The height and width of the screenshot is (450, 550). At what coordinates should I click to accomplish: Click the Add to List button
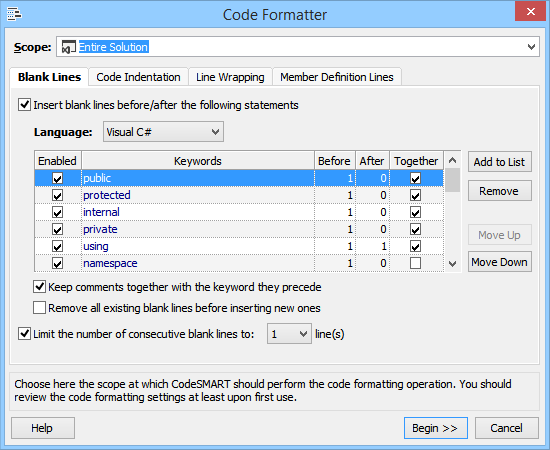click(x=499, y=162)
